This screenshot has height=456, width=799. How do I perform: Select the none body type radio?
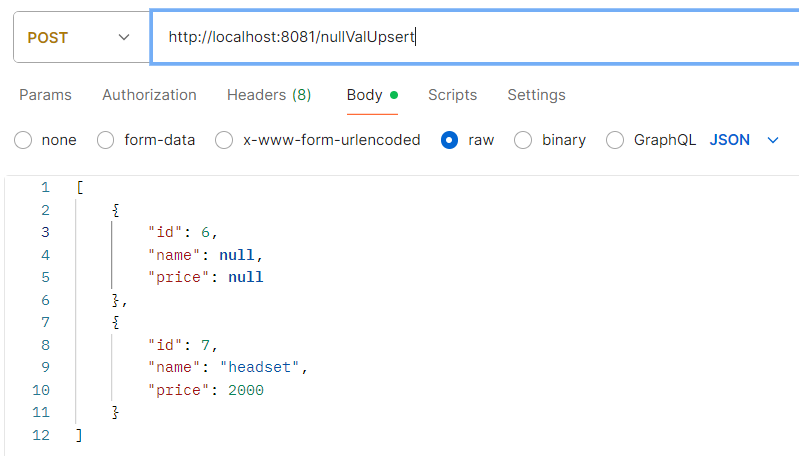point(23,140)
